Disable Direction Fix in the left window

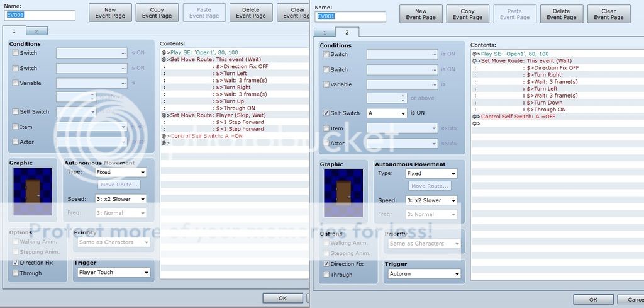(16, 263)
